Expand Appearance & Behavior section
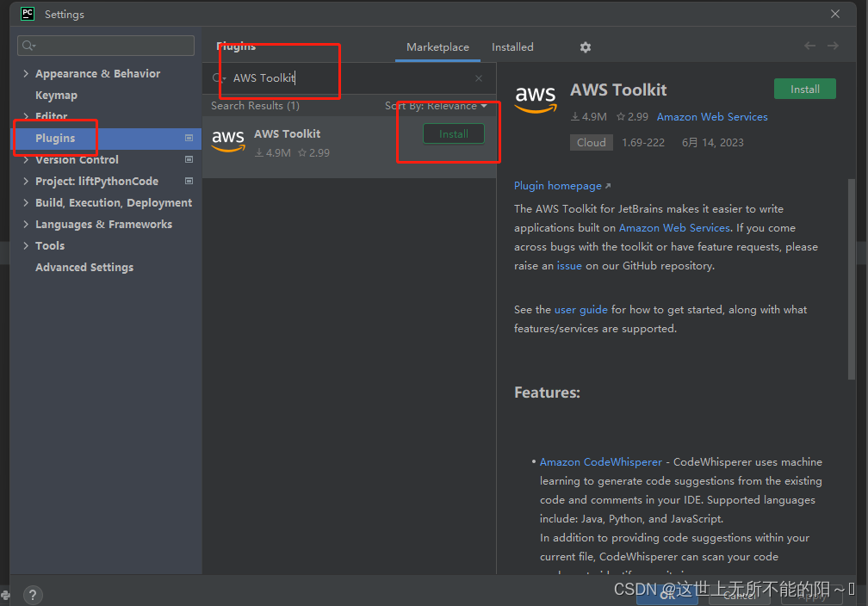 pos(26,73)
